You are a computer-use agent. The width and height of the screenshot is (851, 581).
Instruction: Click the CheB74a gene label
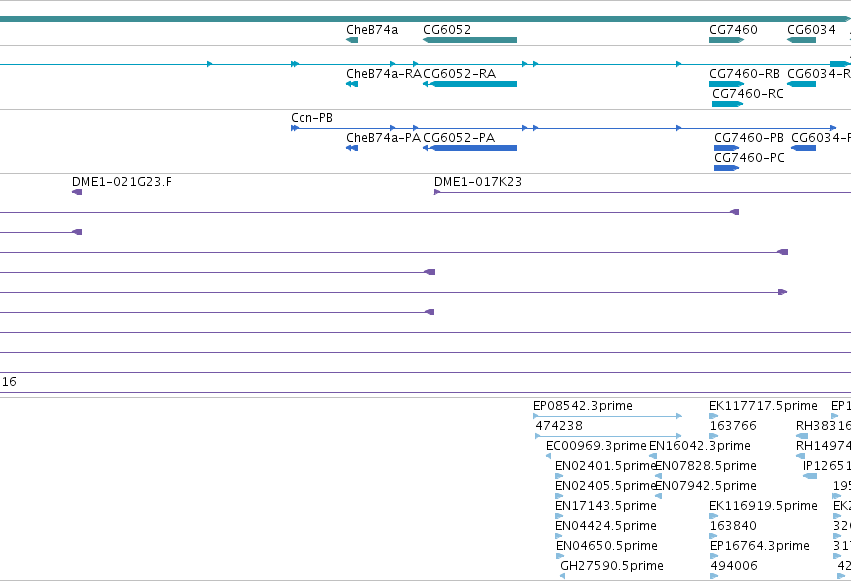(372, 30)
